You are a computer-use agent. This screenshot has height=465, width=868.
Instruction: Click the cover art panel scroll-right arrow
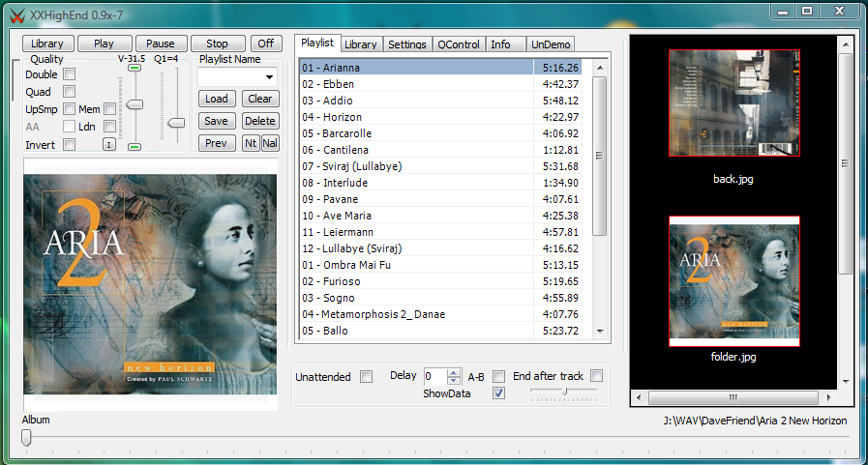[828, 397]
